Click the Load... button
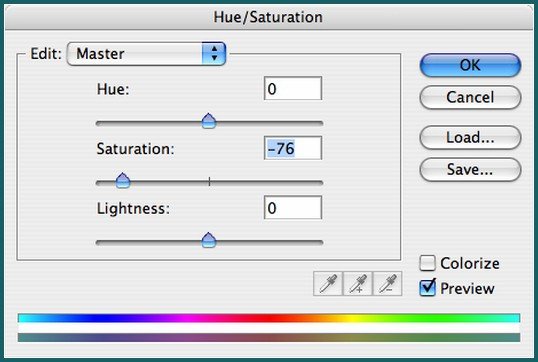The width and height of the screenshot is (538, 362). coord(470,138)
